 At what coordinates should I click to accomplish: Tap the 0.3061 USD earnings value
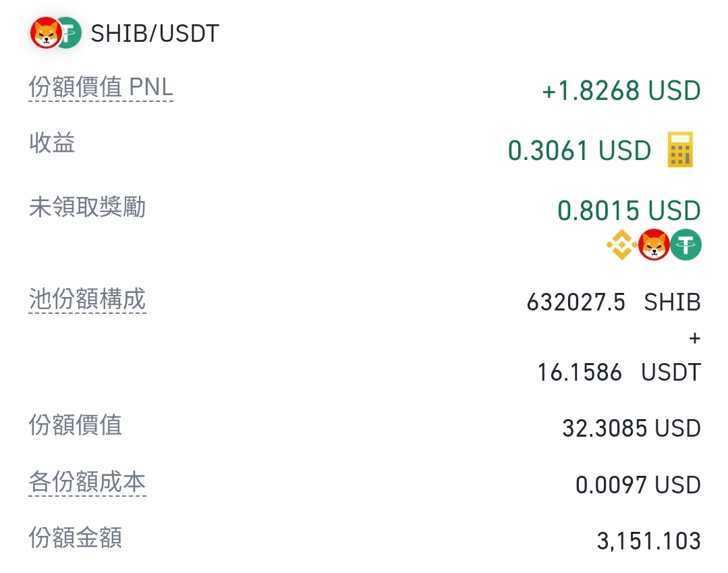tap(580, 151)
